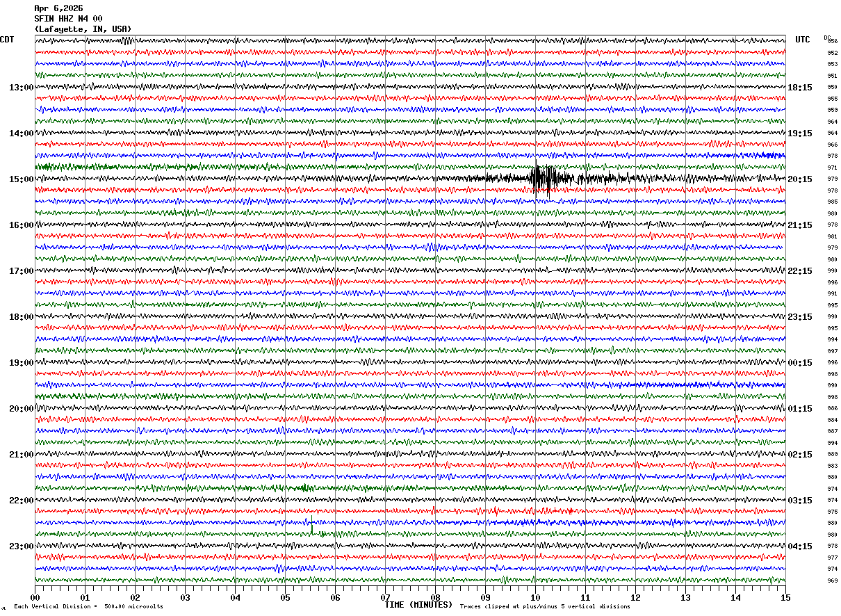
Task: Select the 13:00 CDT time label
Action: point(21,88)
